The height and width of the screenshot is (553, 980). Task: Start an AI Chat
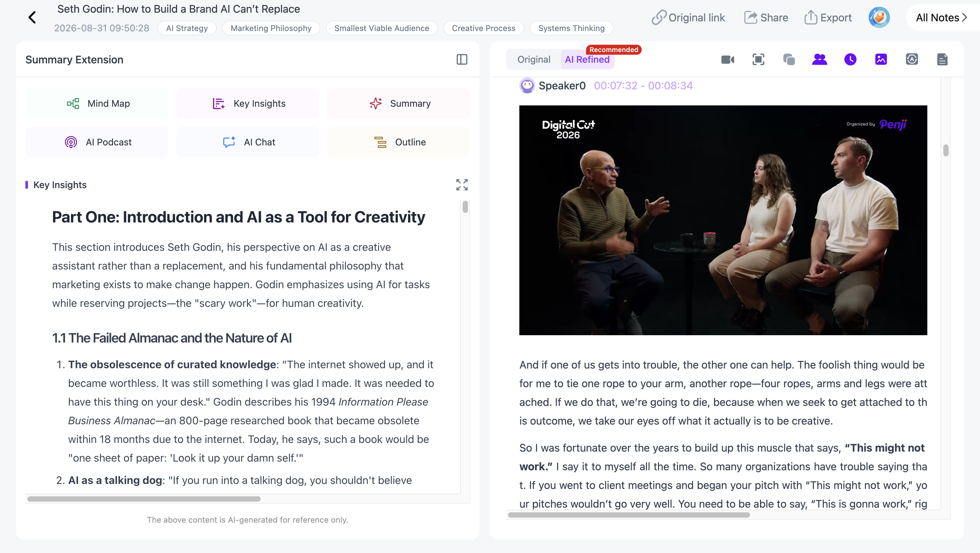248,142
